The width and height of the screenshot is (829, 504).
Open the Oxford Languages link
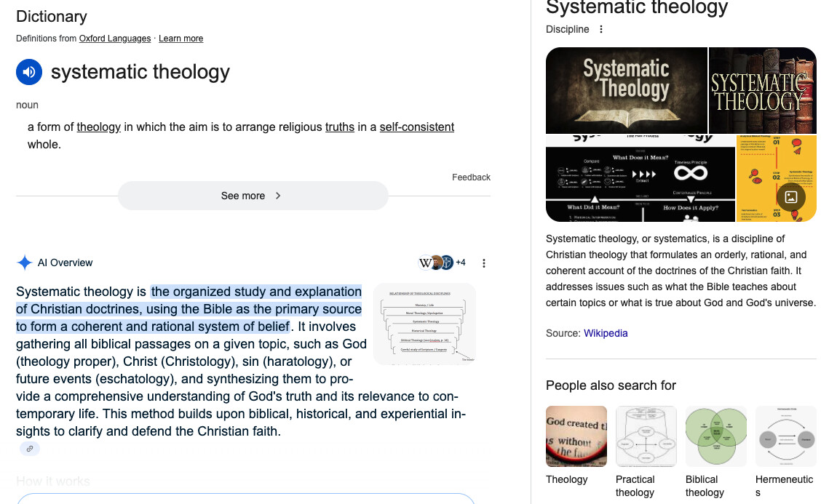point(115,39)
